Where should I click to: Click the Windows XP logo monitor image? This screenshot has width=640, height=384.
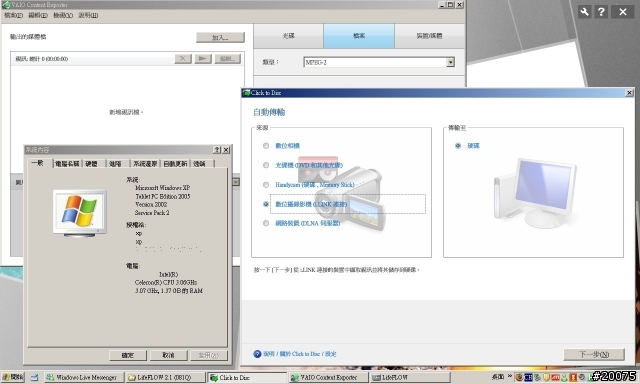(x=80, y=213)
